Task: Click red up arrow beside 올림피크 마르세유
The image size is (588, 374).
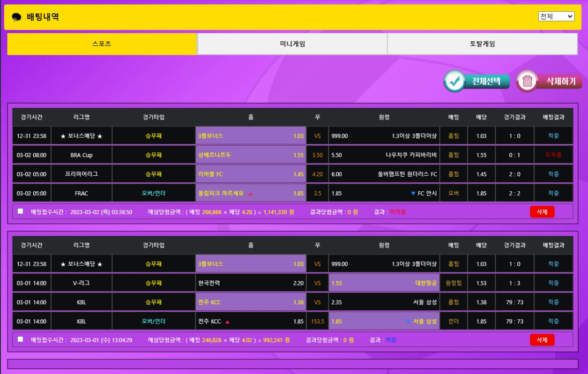Action: (250, 194)
